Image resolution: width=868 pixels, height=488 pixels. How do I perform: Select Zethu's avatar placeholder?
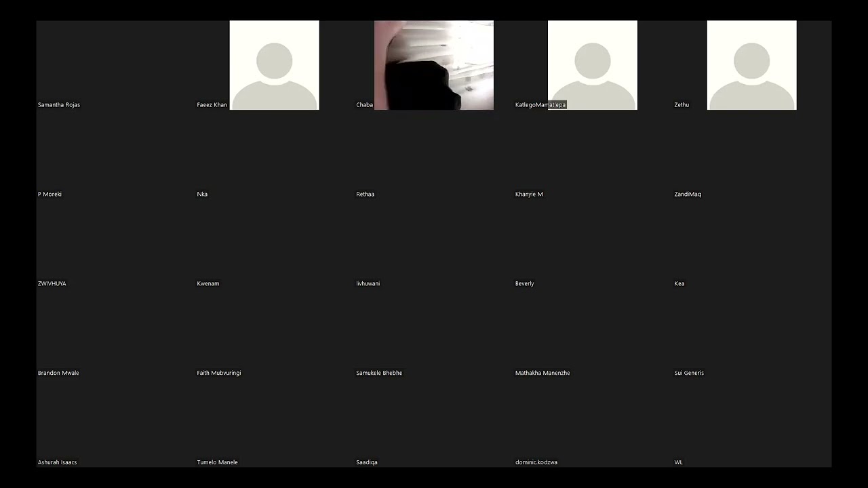[751, 65]
